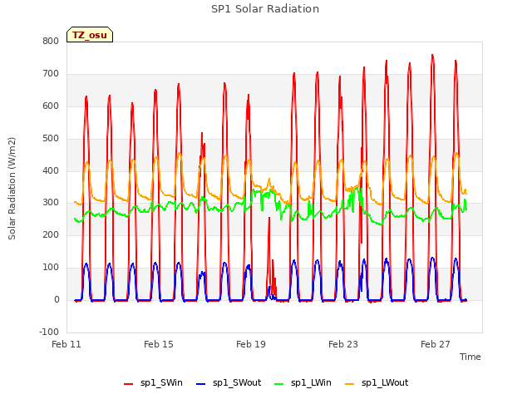Click the -100 y-axis tick label

tap(49, 332)
